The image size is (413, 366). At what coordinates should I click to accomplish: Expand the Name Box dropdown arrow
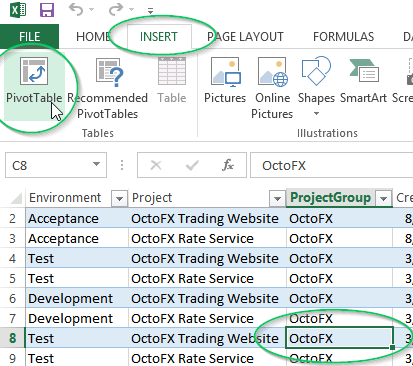96,164
